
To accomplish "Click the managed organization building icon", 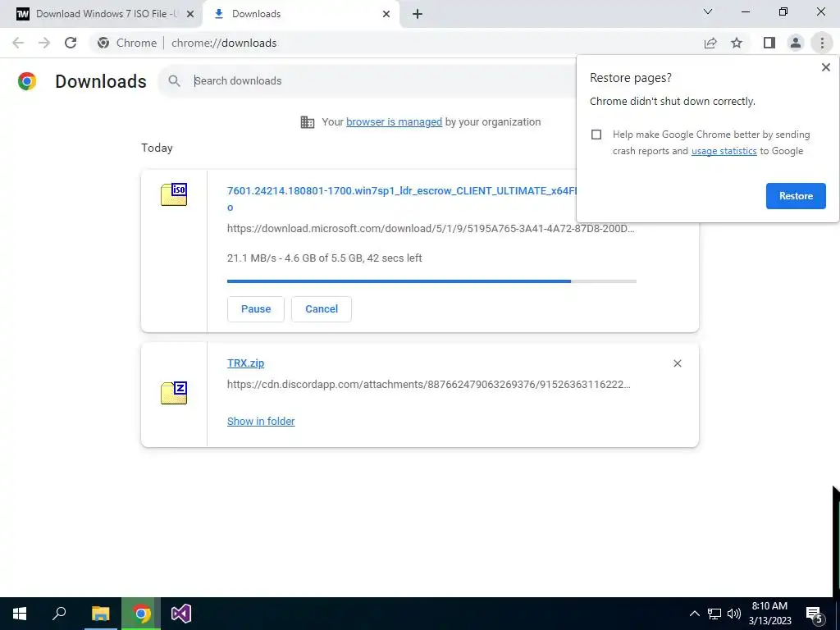I will (308, 122).
